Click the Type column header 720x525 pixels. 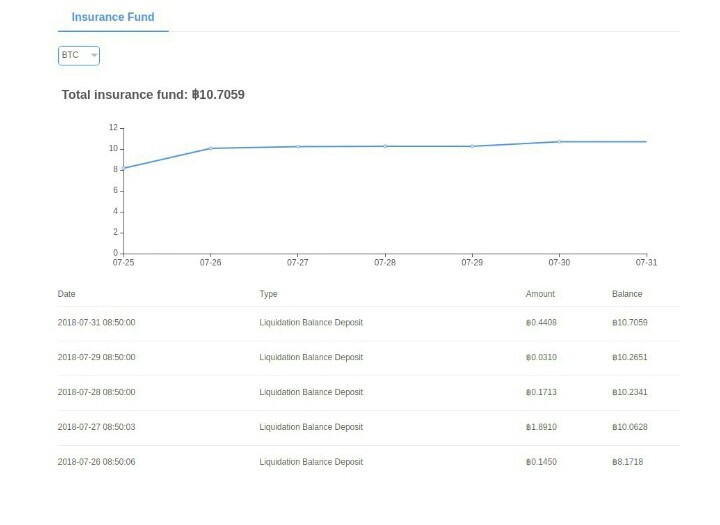tap(268, 294)
